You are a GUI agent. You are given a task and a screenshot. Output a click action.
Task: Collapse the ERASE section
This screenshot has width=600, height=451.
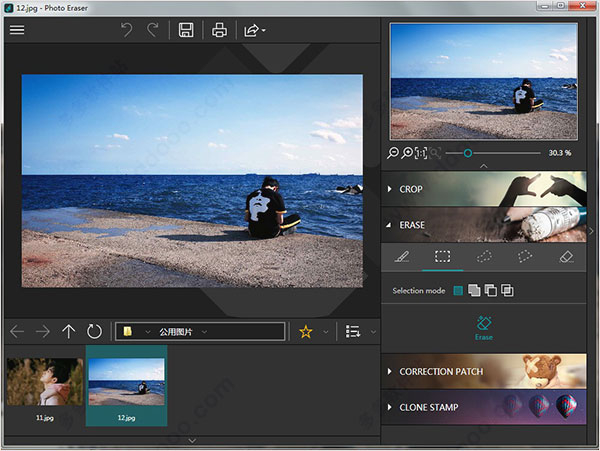(x=484, y=225)
